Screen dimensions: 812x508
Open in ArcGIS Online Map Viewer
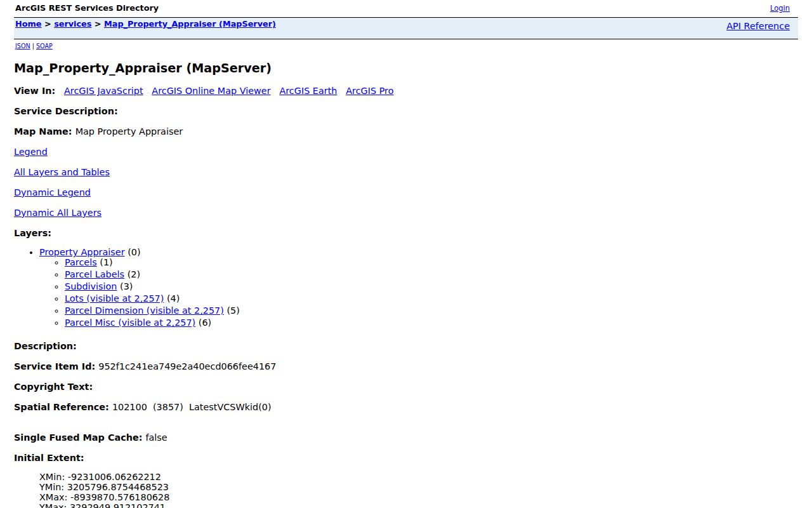coord(211,91)
